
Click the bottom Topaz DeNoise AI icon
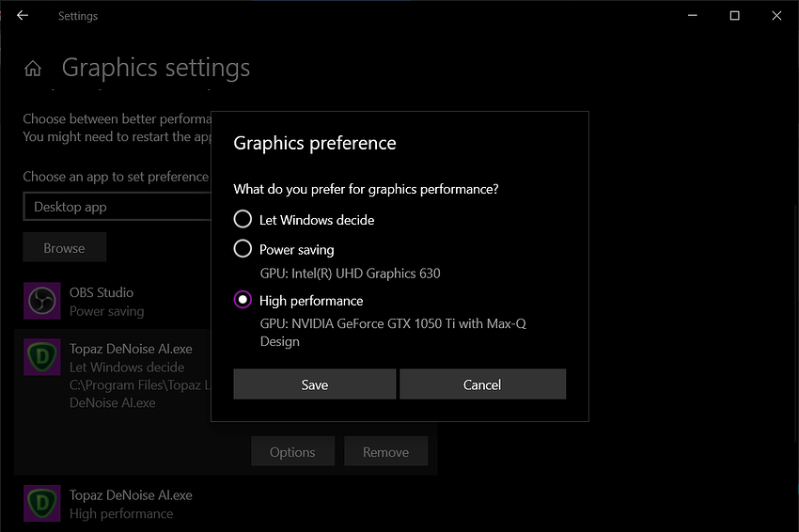tap(41, 504)
